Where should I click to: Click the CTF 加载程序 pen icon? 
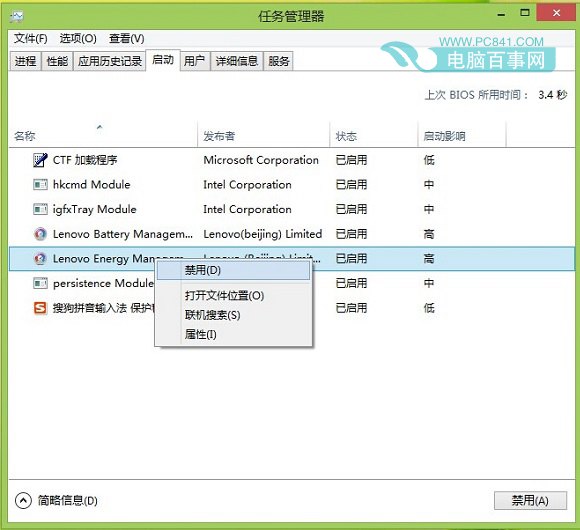click(x=40, y=160)
